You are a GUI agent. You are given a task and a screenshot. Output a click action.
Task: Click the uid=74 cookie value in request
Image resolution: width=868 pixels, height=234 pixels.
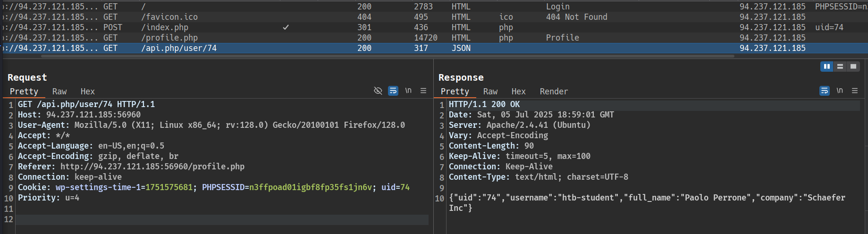(x=395, y=187)
